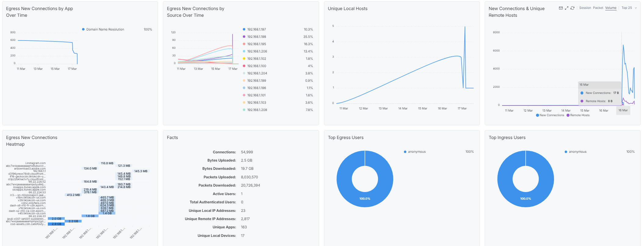Click the New Connections 17 B tooltip value
Image resolution: width=644 pixels, height=246 pixels.
pyautogui.click(x=616, y=93)
